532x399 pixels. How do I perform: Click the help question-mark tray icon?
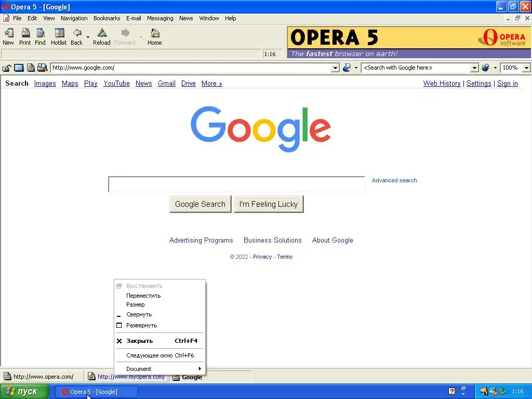tap(451, 391)
